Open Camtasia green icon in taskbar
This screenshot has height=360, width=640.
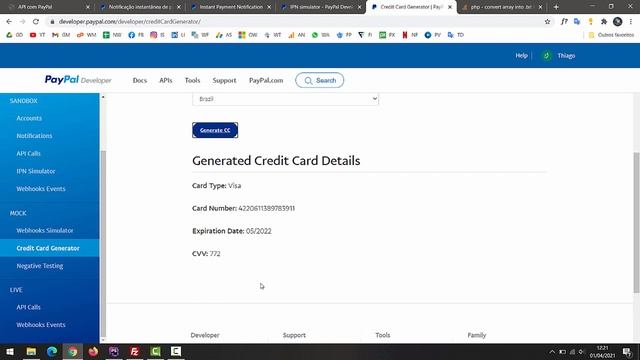155,351
